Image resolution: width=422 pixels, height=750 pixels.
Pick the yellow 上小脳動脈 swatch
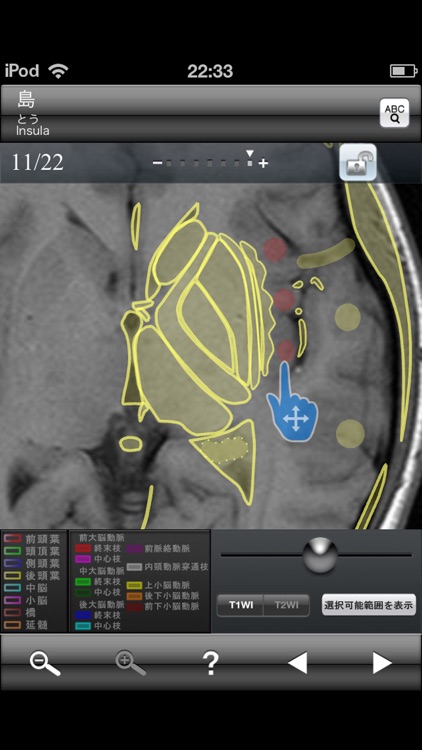pos(134,585)
